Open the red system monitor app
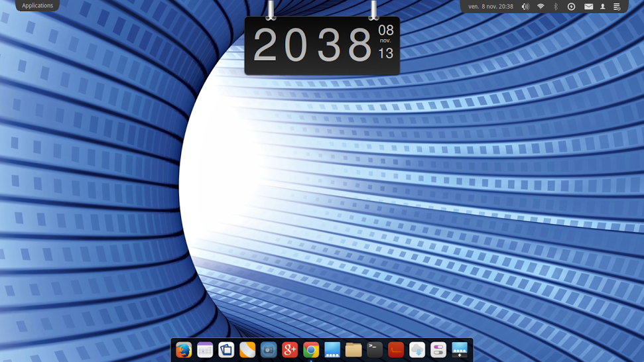 point(396,350)
